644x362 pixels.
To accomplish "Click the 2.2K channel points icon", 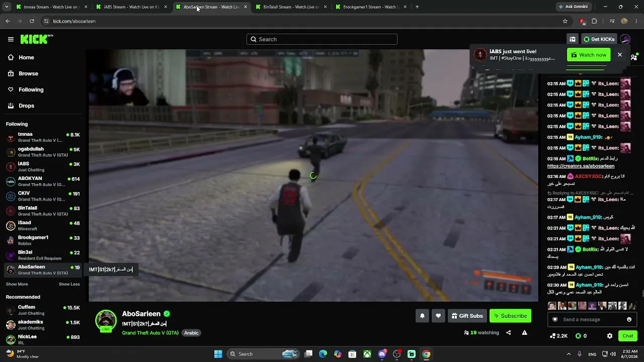I will click(x=553, y=336).
